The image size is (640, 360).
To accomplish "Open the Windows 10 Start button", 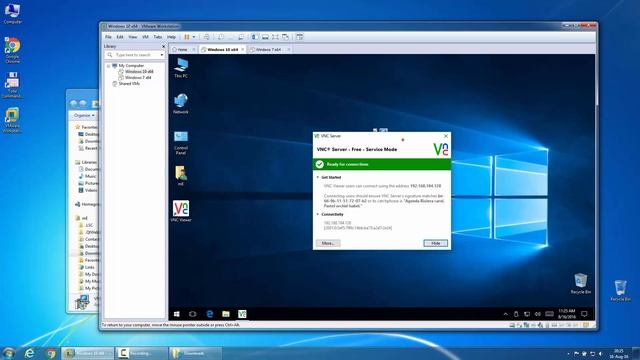I will 177,314.
